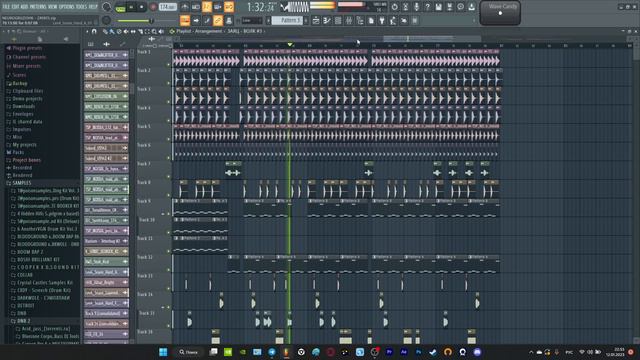This screenshot has height=360, width=640.
Task: Click the export/render download arrow icon
Action: coord(471,7)
